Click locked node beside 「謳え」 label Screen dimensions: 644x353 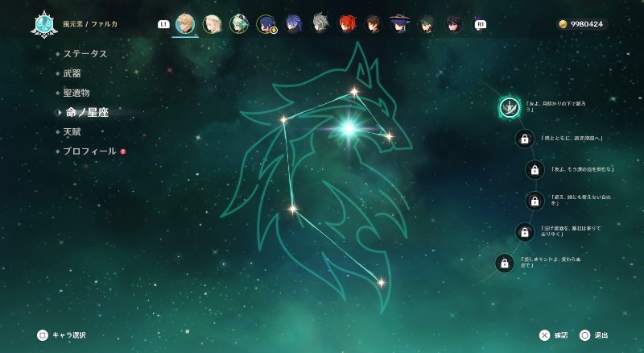535,201
